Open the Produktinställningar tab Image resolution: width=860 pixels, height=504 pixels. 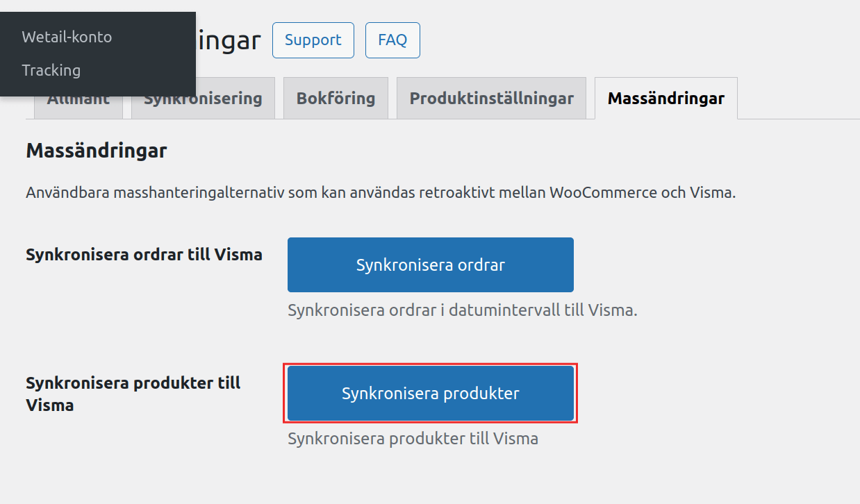pos(491,99)
